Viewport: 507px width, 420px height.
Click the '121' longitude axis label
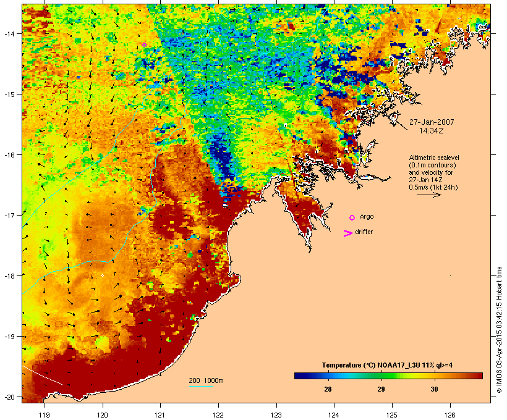click(x=160, y=415)
